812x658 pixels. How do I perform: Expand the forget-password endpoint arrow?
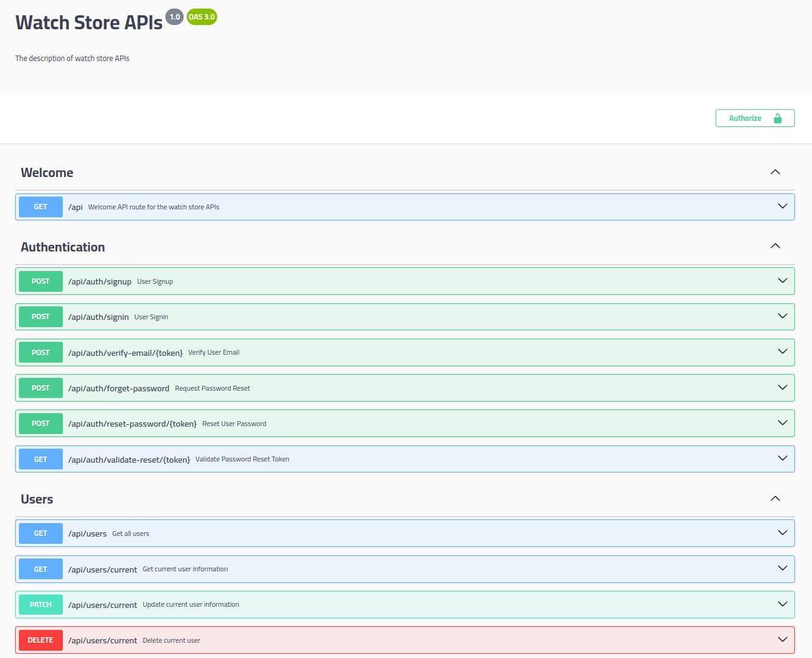783,388
